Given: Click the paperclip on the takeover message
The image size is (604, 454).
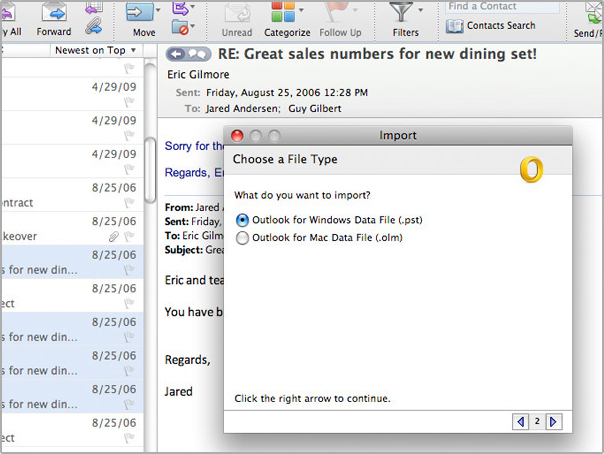Looking at the screenshot, I should (114, 236).
